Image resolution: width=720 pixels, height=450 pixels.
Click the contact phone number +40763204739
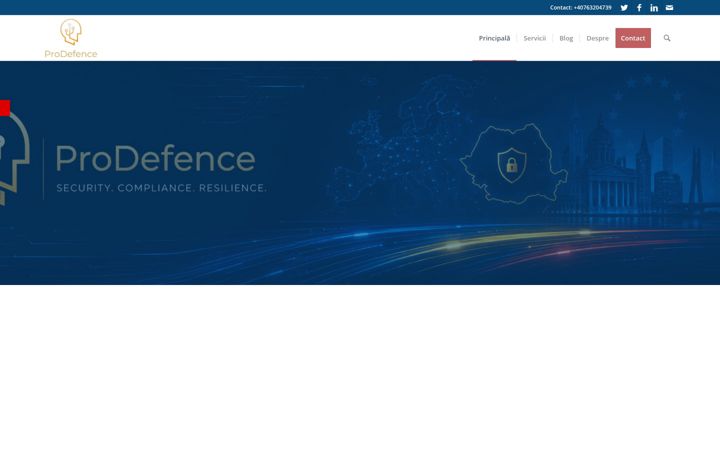pos(592,8)
